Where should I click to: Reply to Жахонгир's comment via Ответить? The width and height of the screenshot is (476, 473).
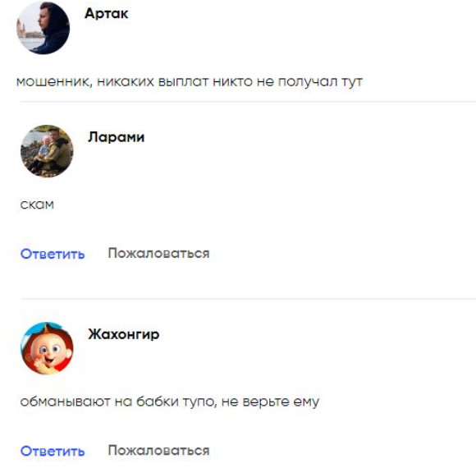coord(53,451)
